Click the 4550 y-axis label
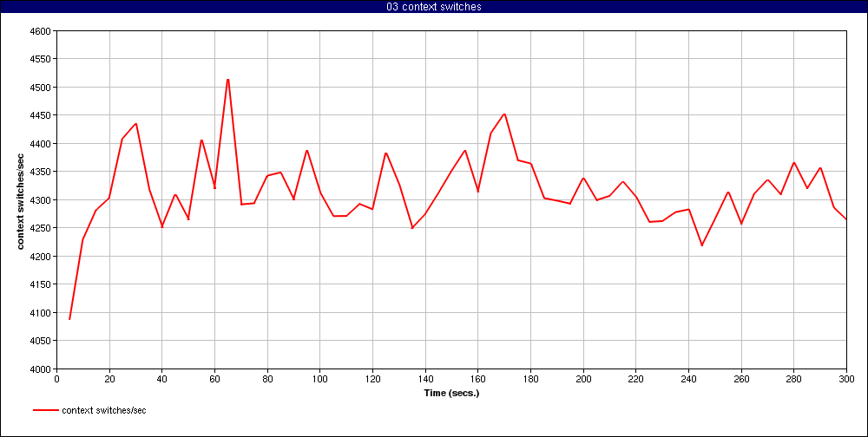The image size is (868, 437). pos(42,59)
